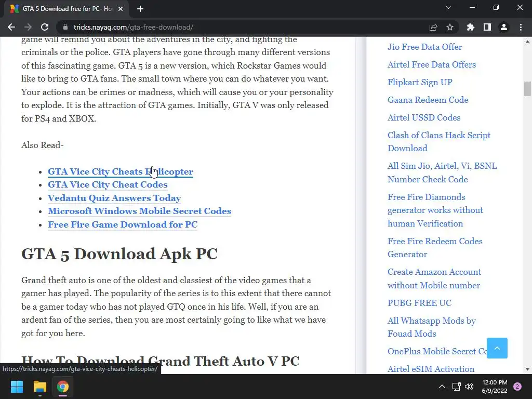Open GTA Vice City Cheat Codes link
The image size is (532, 399).
(108, 184)
